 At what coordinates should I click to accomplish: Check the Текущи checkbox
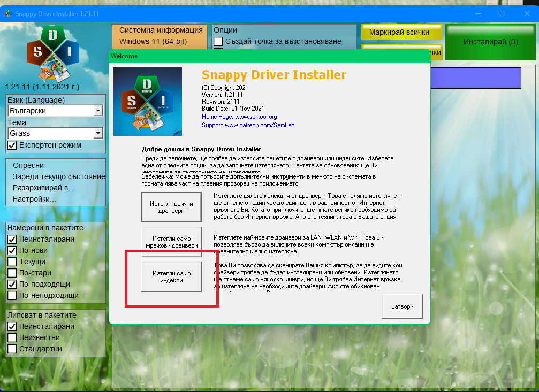pos(12,262)
